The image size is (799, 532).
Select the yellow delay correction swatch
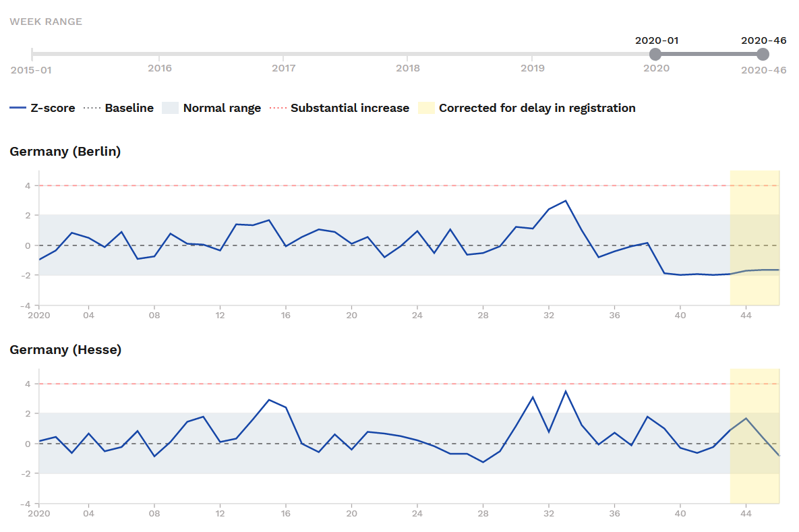(x=425, y=108)
